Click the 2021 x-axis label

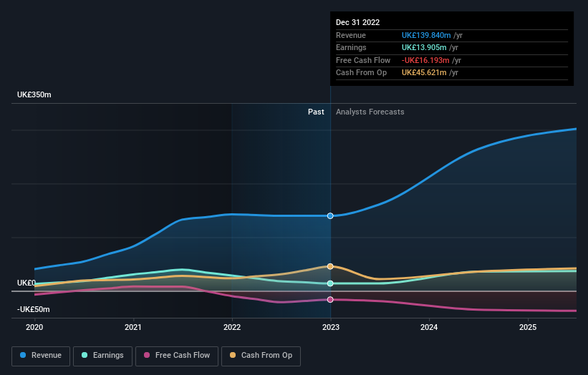coord(133,328)
